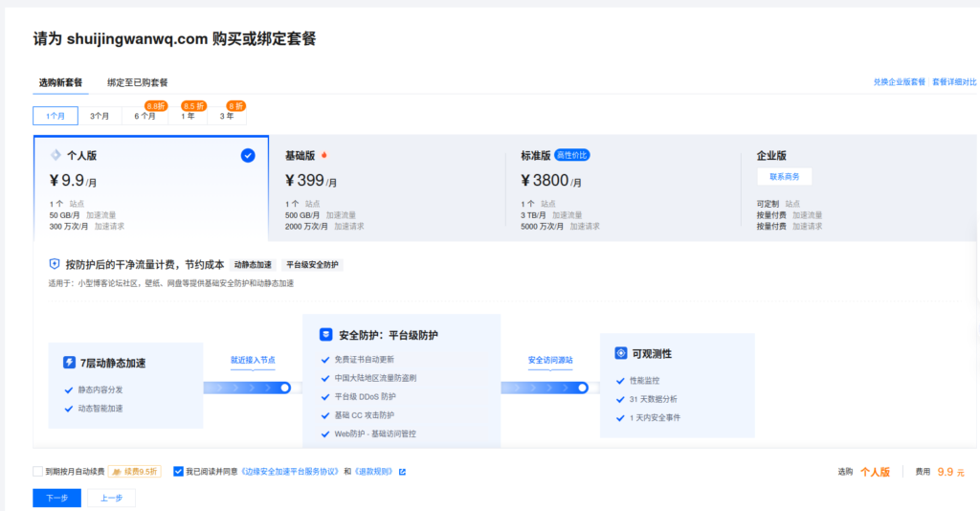Click checkmark icon beside 静态内容分发
Viewport: 980px width, 511px height.
pyautogui.click(x=69, y=389)
